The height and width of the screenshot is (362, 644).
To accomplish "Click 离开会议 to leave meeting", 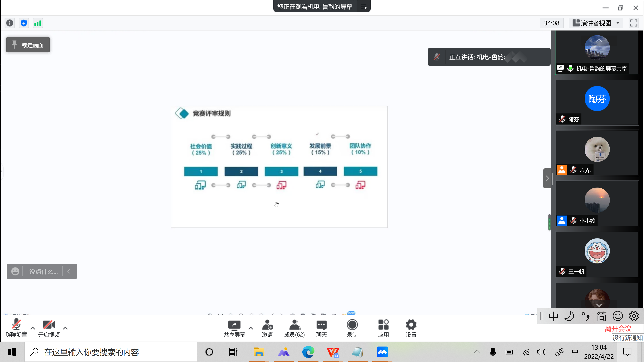I will pyautogui.click(x=618, y=328).
